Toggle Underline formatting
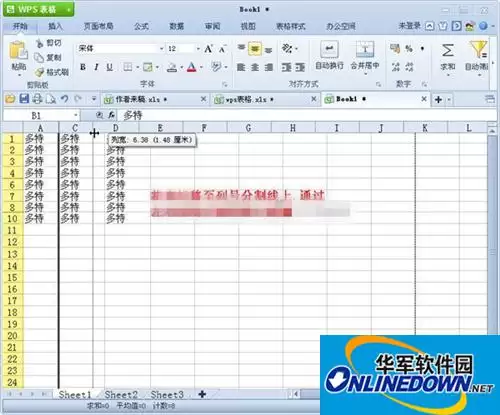 point(109,67)
